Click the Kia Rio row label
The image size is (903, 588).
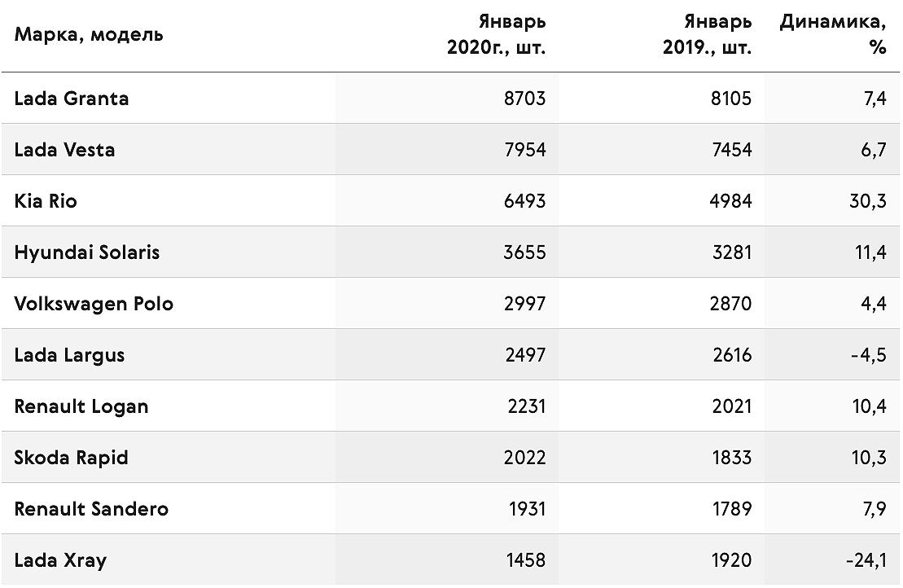click(x=46, y=201)
